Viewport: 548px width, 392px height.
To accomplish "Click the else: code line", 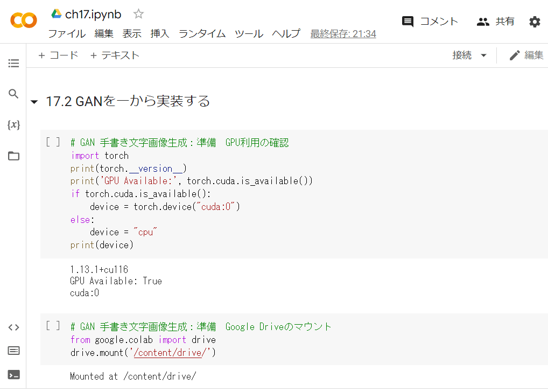I will point(82,220).
